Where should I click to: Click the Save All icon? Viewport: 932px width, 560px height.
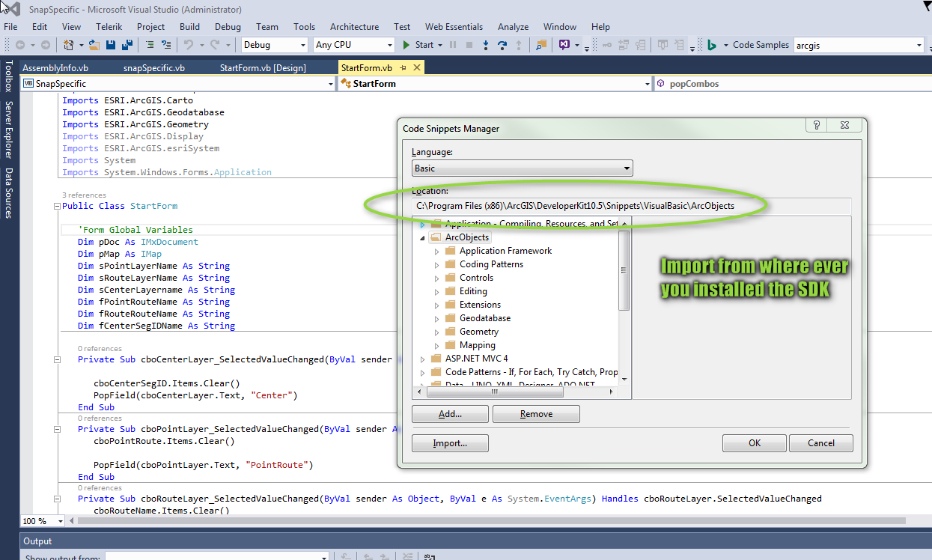coord(127,45)
